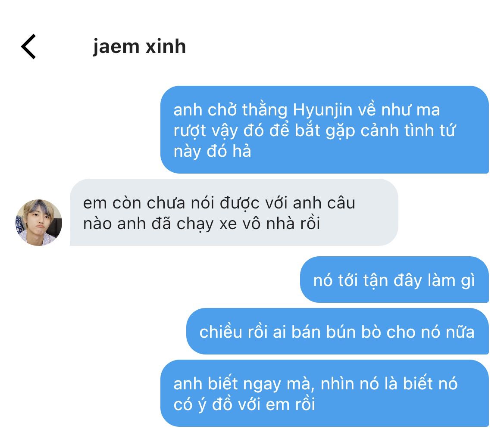This screenshot has height=429, width=504.
Task: Click the words 'nhìn nó là biết nó'
Action: pyautogui.click(x=389, y=384)
